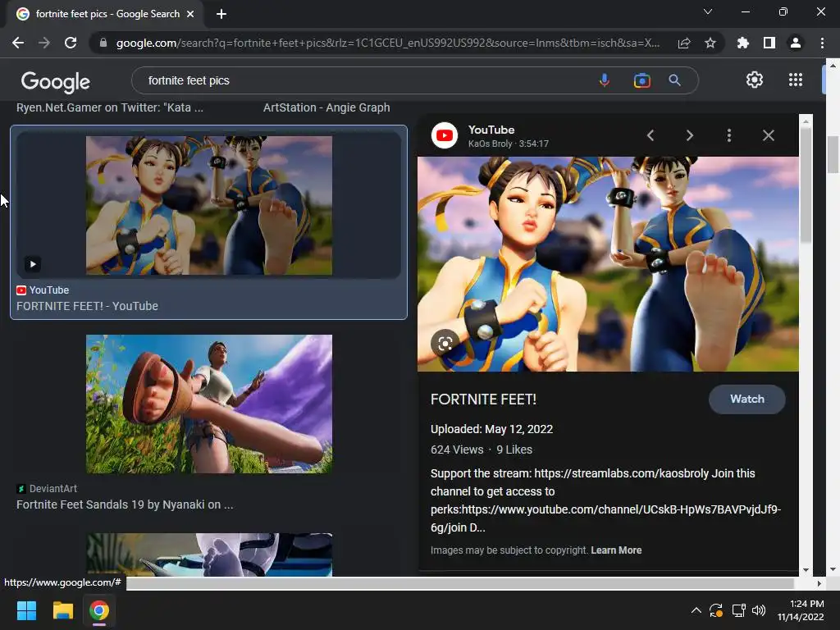Bookmark this tab with the star
840x630 pixels.
click(x=710, y=43)
